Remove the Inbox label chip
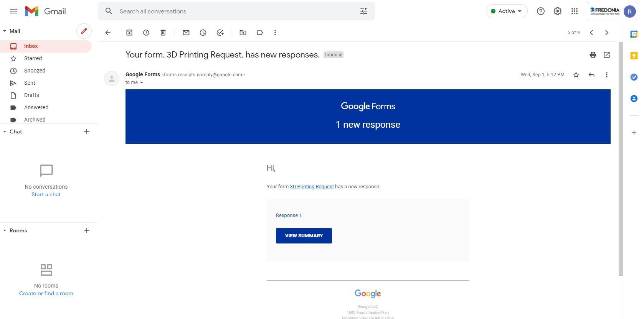The image size is (644, 319). click(340, 55)
